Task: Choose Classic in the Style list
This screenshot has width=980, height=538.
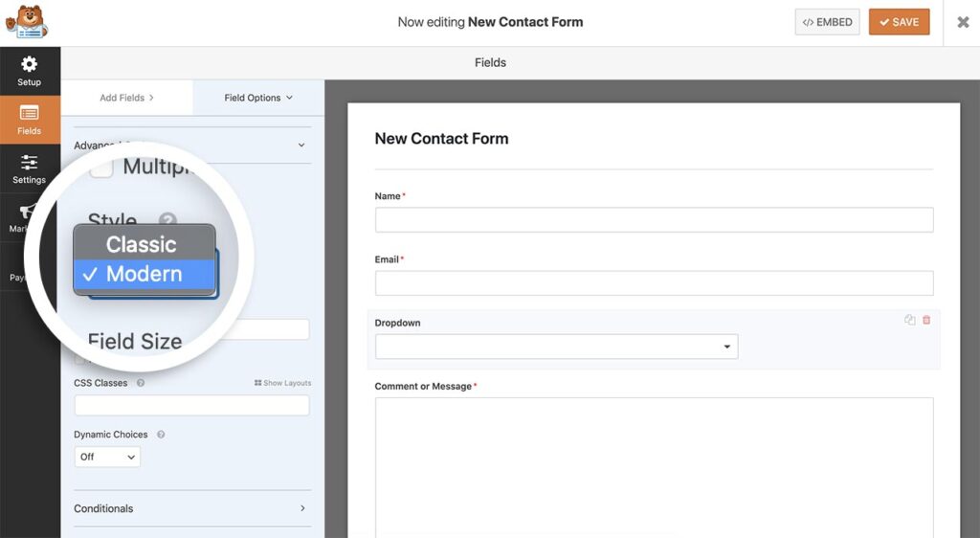Action: point(145,244)
